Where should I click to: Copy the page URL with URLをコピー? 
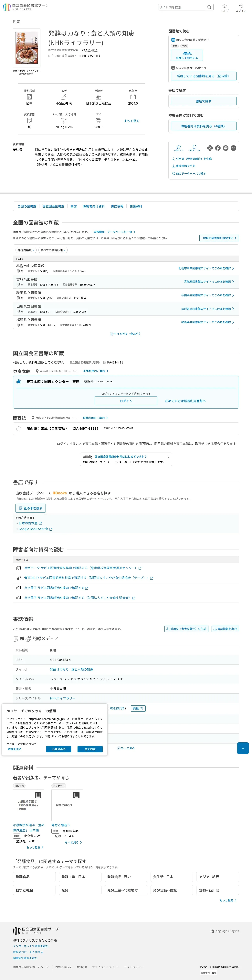click(x=194, y=148)
